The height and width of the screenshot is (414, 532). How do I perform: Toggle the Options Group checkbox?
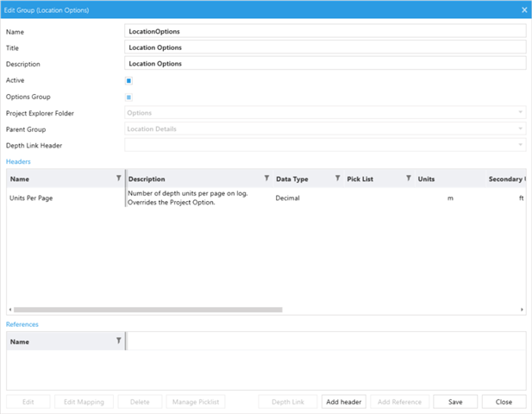(x=128, y=97)
